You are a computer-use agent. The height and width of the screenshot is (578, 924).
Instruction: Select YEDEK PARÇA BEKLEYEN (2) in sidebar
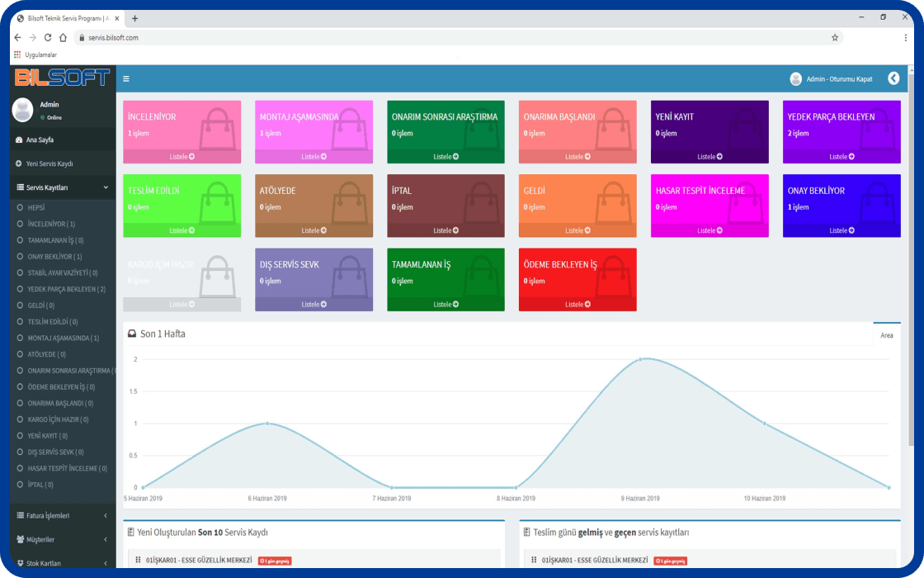point(63,289)
